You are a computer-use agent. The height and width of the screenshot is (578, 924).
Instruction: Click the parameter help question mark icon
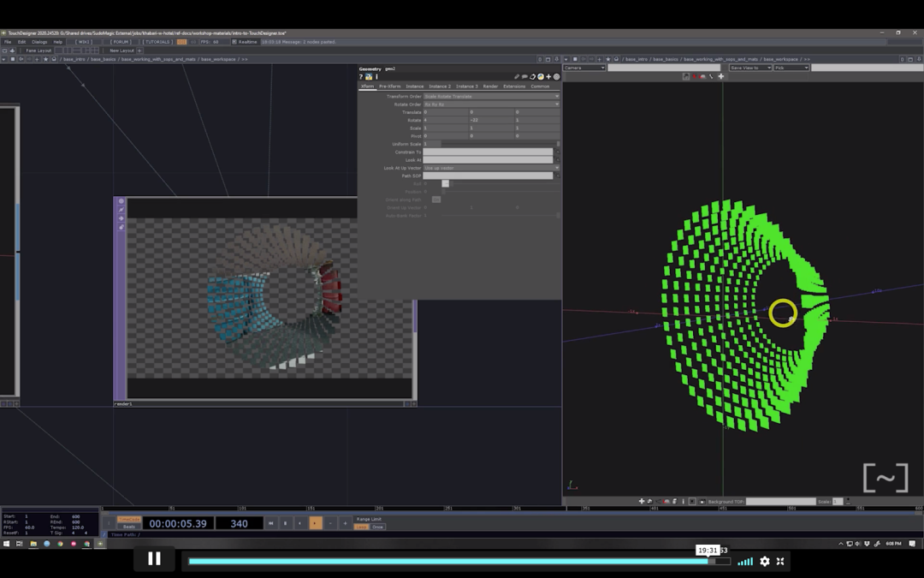coord(361,77)
